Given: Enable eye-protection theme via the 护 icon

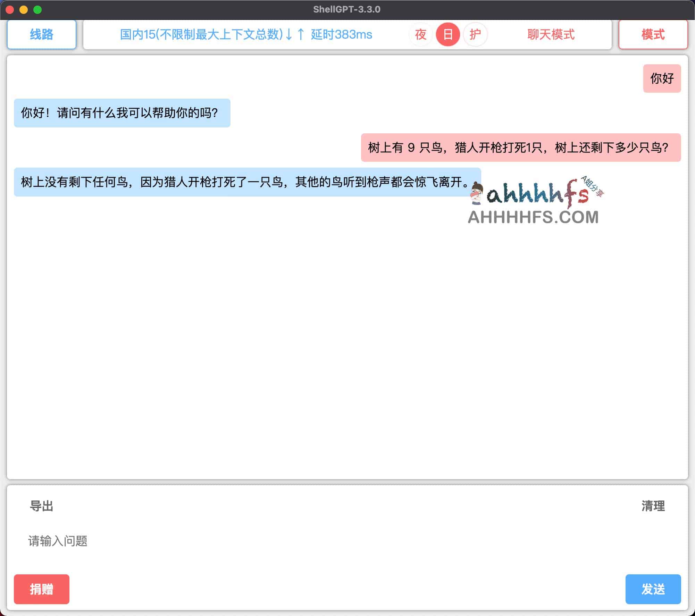Looking at the screenshot, I should [x=475, y=34].
